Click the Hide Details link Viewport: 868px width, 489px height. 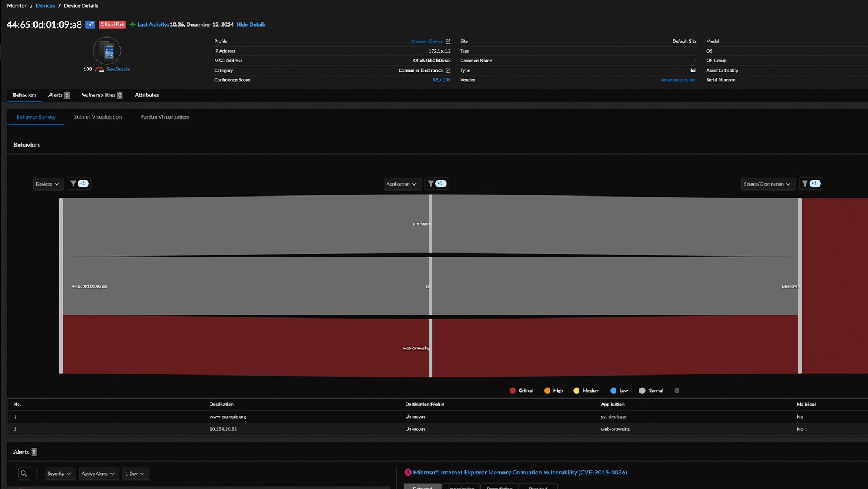coord(251,25)
